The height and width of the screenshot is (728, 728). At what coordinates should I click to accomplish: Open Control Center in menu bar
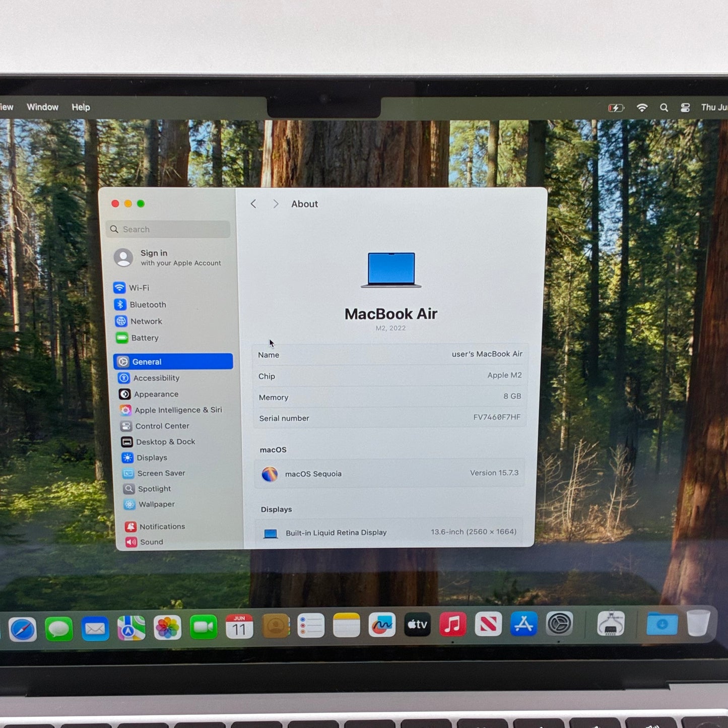[685, 108]
